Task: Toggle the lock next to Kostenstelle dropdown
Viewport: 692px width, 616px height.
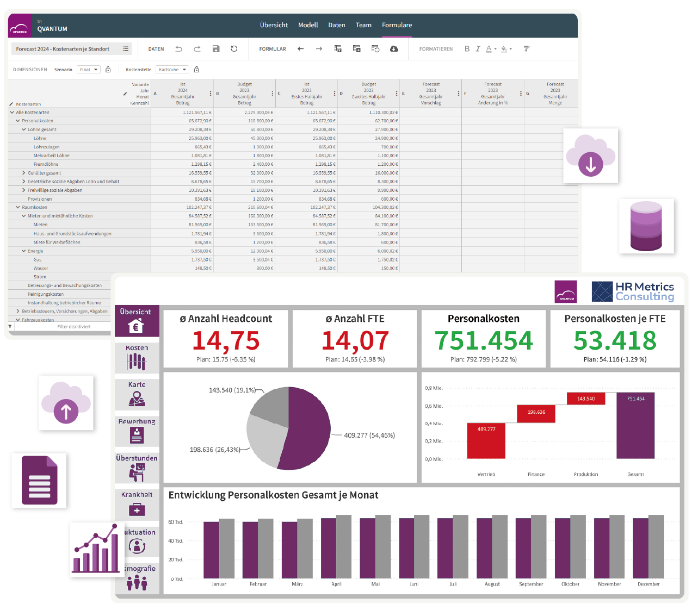Action: coord(197,70)
